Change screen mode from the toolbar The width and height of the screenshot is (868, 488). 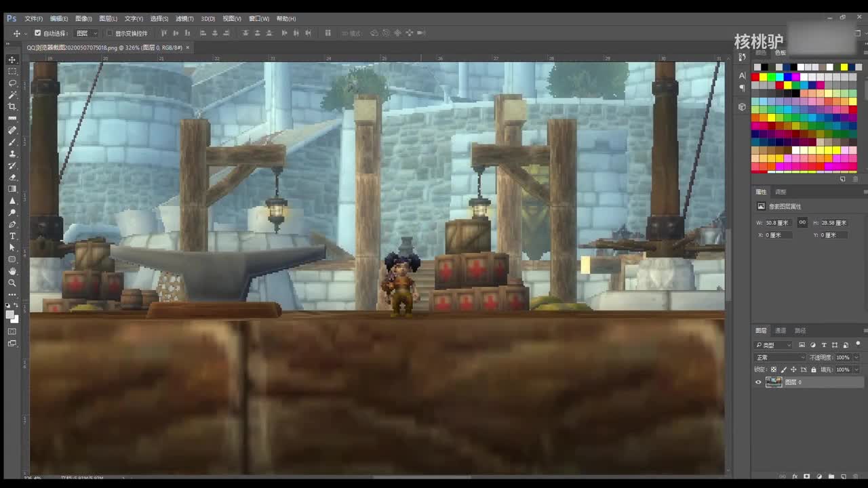pos(12,344)
